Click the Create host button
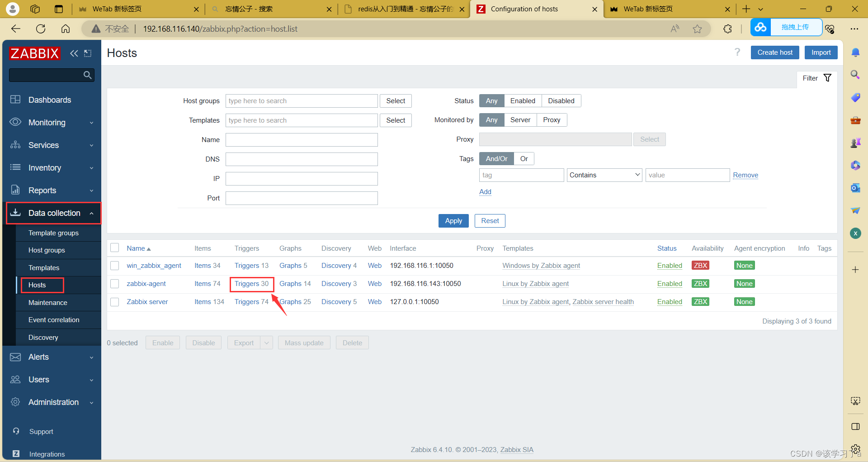This screenshot has height=462, width=868. coord(775,52)
